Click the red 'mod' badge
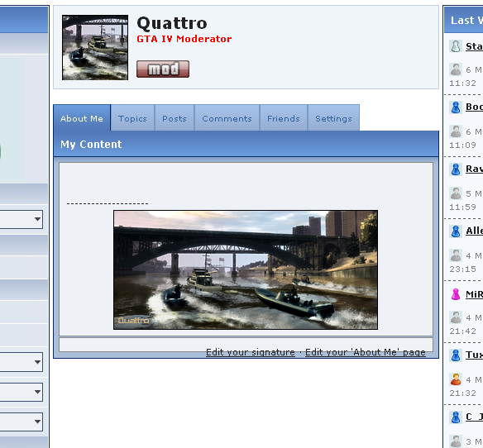This screenshot has width=483, height=448. pyautogui.click(x=163, y=69)
